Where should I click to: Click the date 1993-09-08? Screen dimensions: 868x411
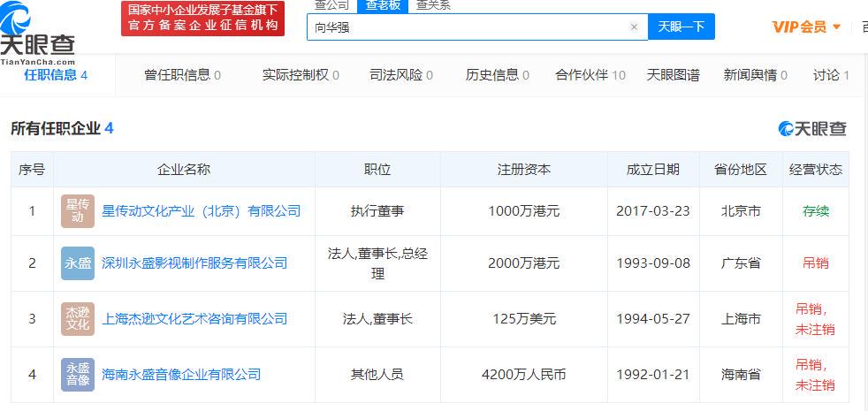pyautogui.click(x=653, y=263)
